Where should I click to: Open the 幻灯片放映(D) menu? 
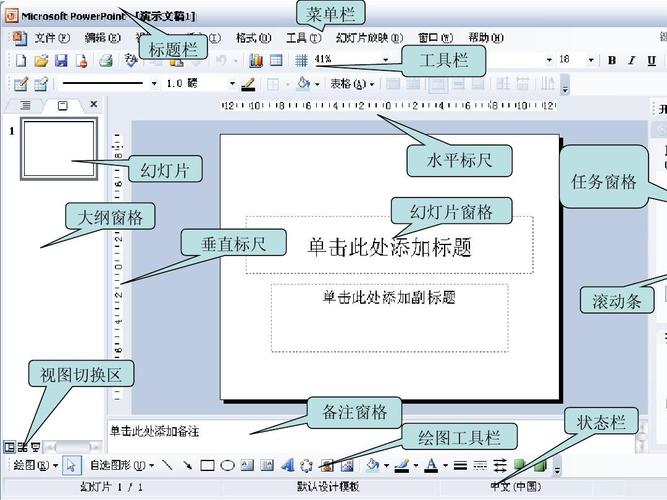tap(369, 38)
